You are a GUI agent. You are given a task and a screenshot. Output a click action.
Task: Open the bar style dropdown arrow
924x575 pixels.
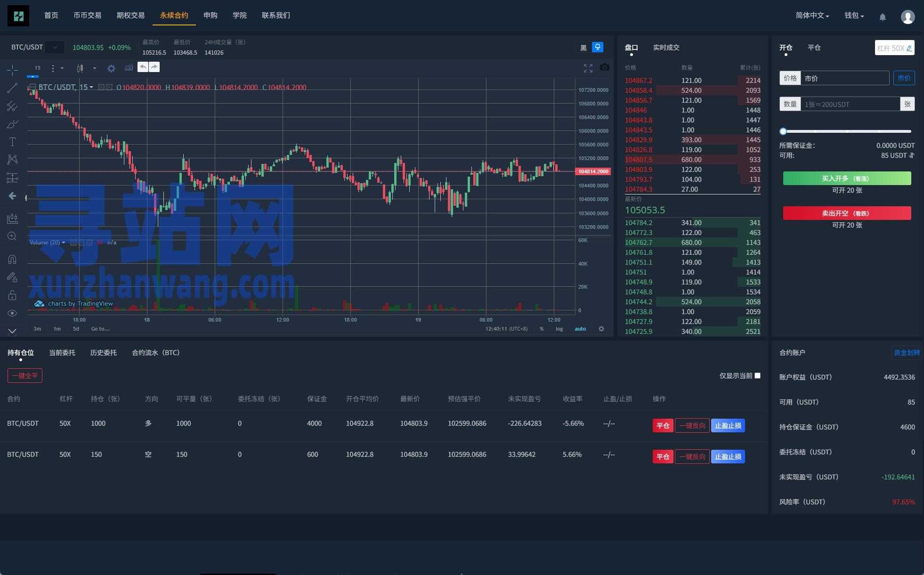(x=95, y=68)
